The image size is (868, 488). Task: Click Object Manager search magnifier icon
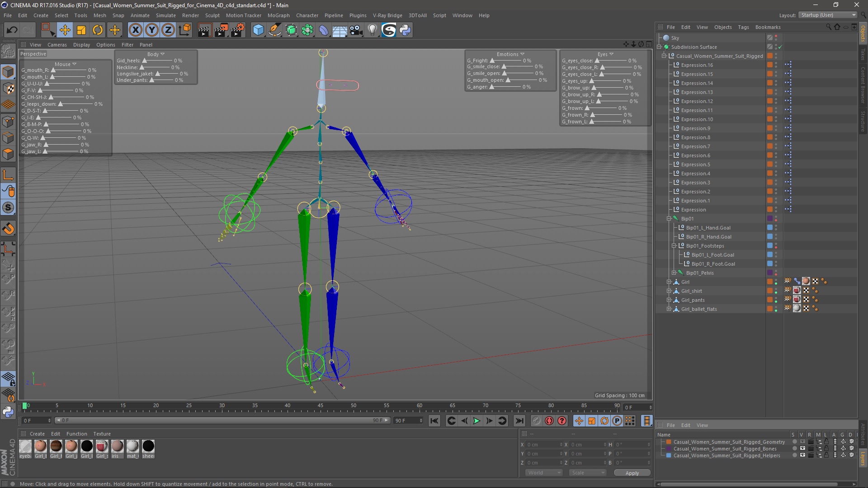click(x=829, y=27)
